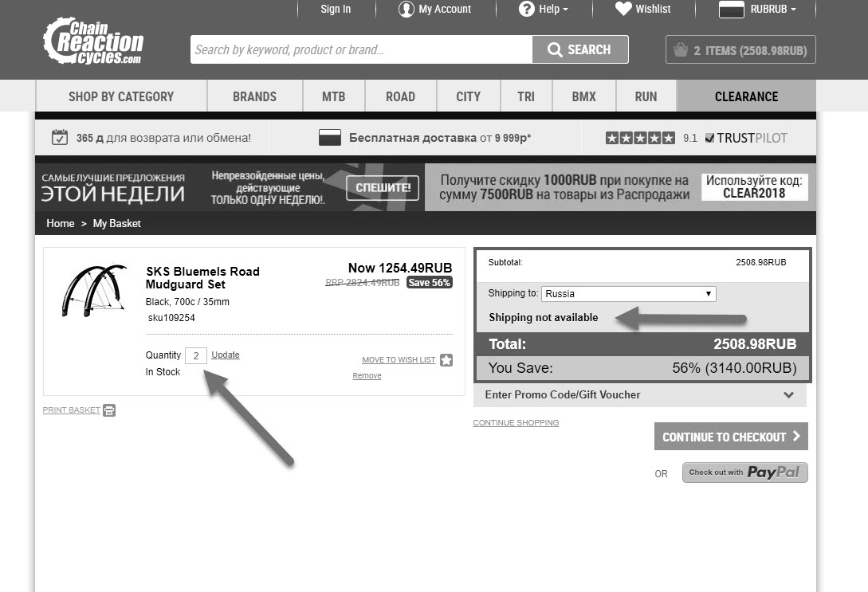
Task: Open the Run category
Action: (646, 96)
